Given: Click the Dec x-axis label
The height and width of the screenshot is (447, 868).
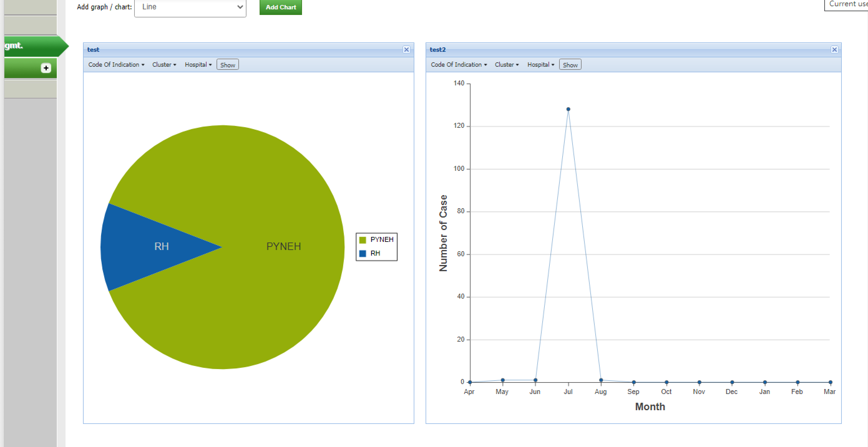Looking at the screenshot, I should click(x=731, y=392).
